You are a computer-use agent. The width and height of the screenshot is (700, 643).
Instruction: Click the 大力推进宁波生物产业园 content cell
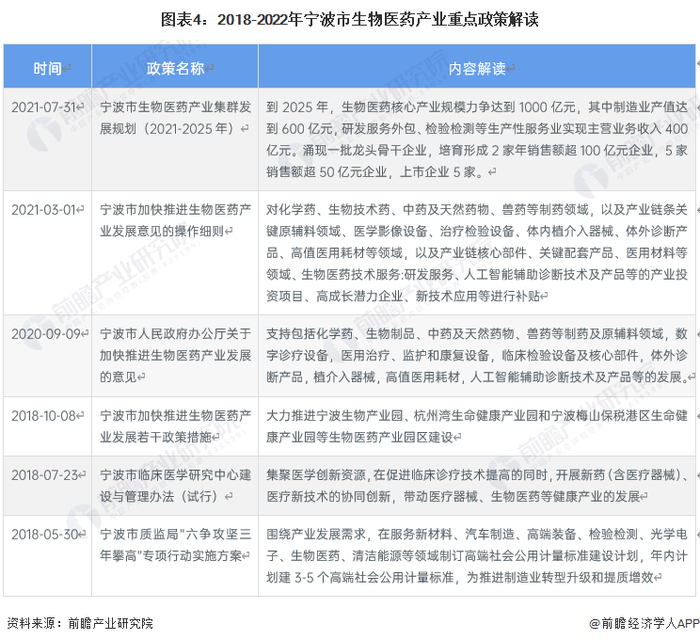pyautogui.click(x=477, y=426)
